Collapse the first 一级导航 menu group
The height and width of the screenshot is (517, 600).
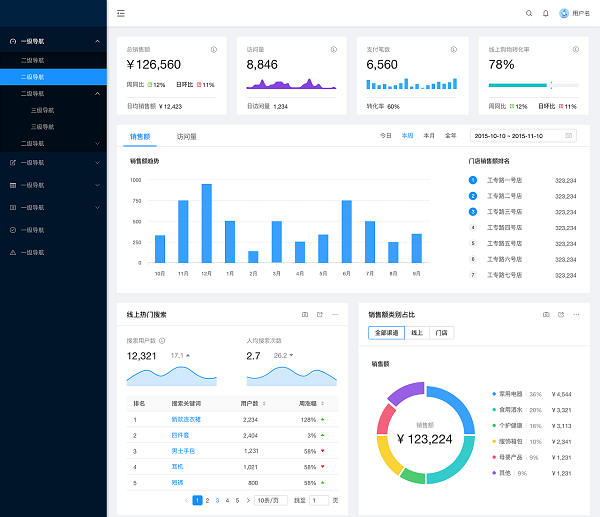point(97,42)
